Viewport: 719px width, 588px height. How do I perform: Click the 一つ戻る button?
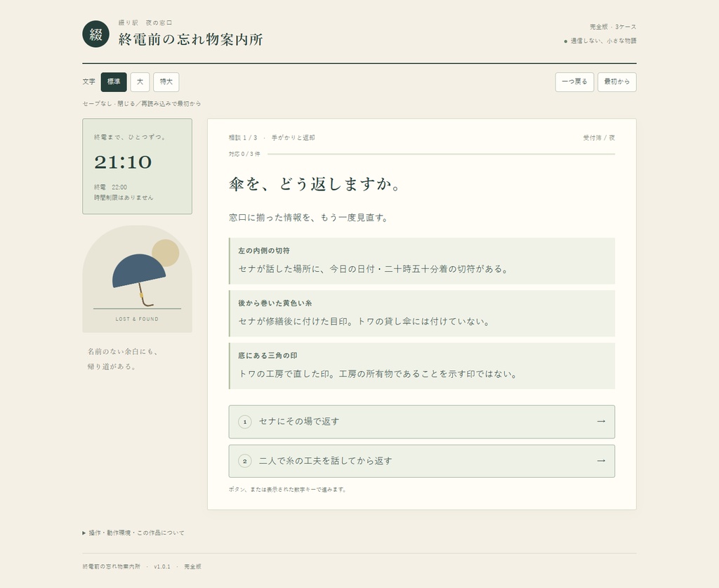pyautogui.click(x=574, y=82)
